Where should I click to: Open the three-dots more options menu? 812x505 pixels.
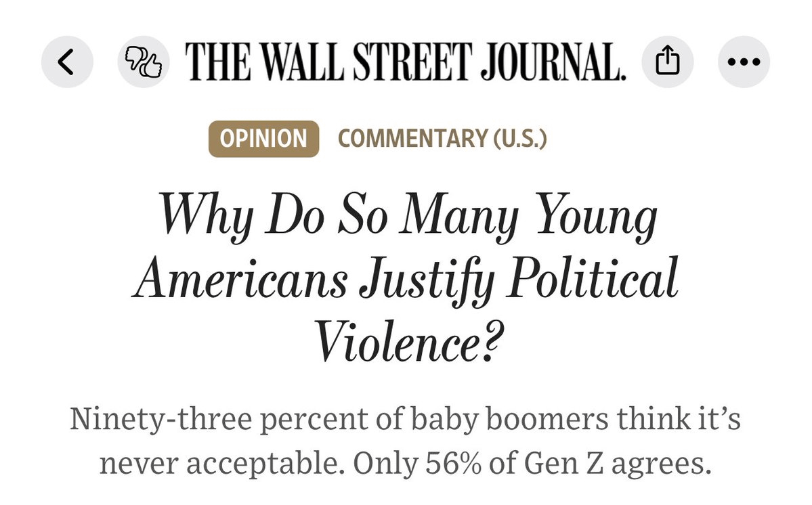pos(744,62)
